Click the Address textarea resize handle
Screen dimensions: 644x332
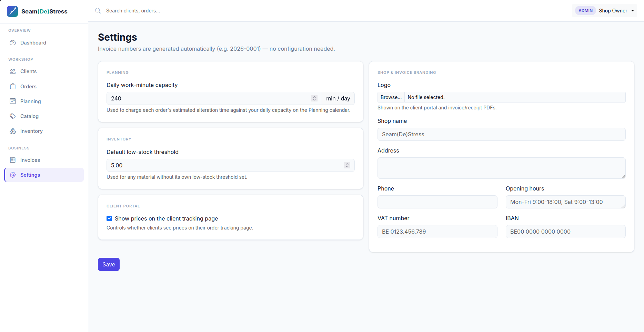pos(623,176)
